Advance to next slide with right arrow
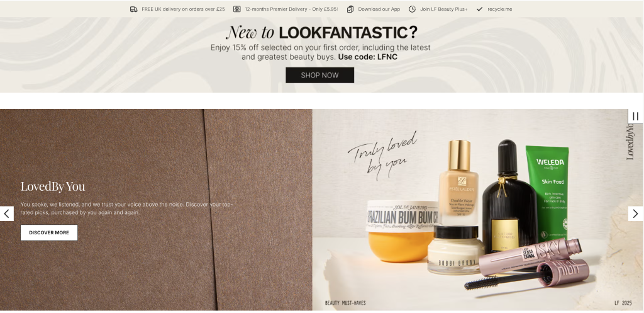This screenshot has width=644, height=313. [x=635, y=213]
